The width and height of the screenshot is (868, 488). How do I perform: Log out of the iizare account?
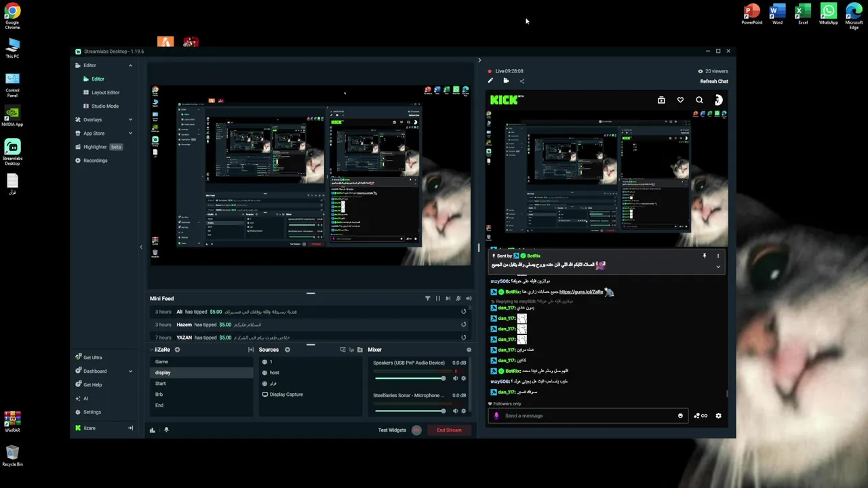tap(130, 428)
